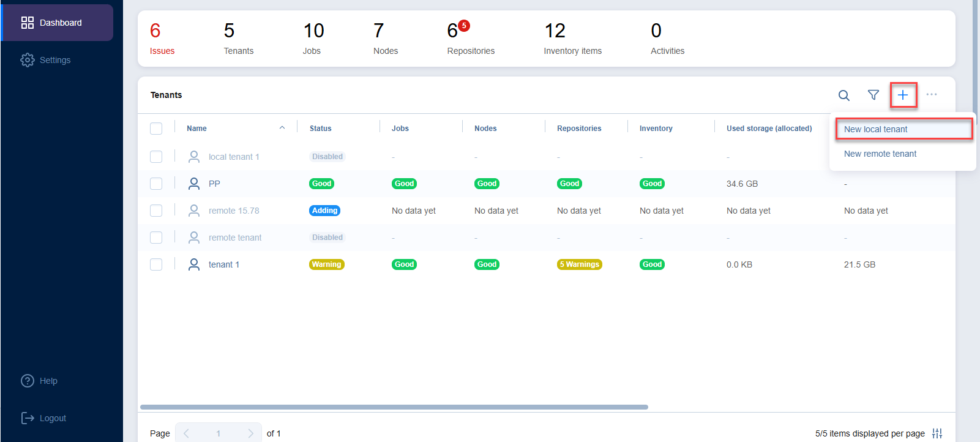Screen dimensions: 980x442
Task: Click the 5 Warnings badge for tenant 1
Action: pos(579,264)
